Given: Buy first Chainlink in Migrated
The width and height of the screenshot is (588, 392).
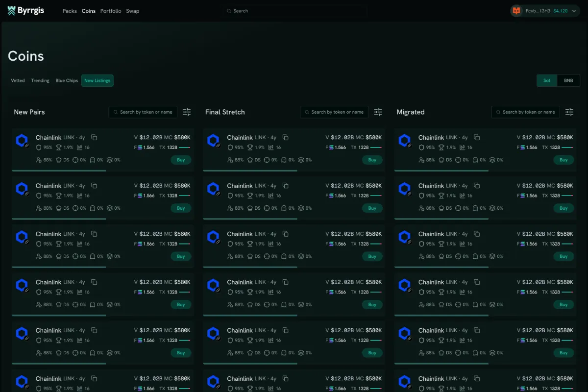Looking at the screenshot, I should click(x=563, y=160).
